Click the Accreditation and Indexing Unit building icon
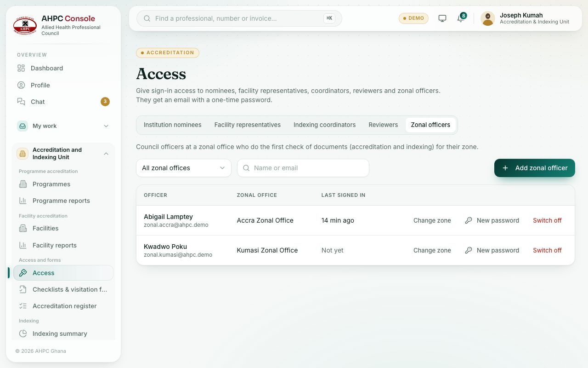The height and width of the screenshot is (368, 588). coord(23,154)
